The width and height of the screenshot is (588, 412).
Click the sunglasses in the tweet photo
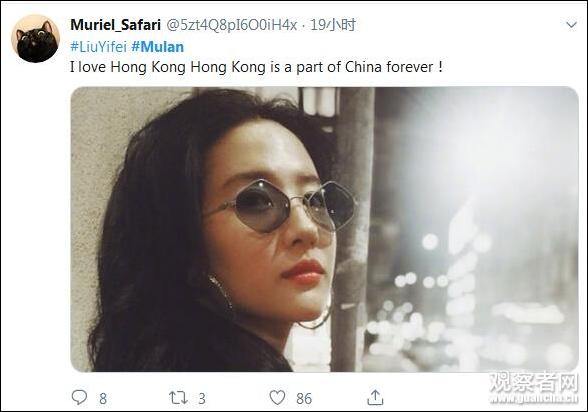coord(280,207)
